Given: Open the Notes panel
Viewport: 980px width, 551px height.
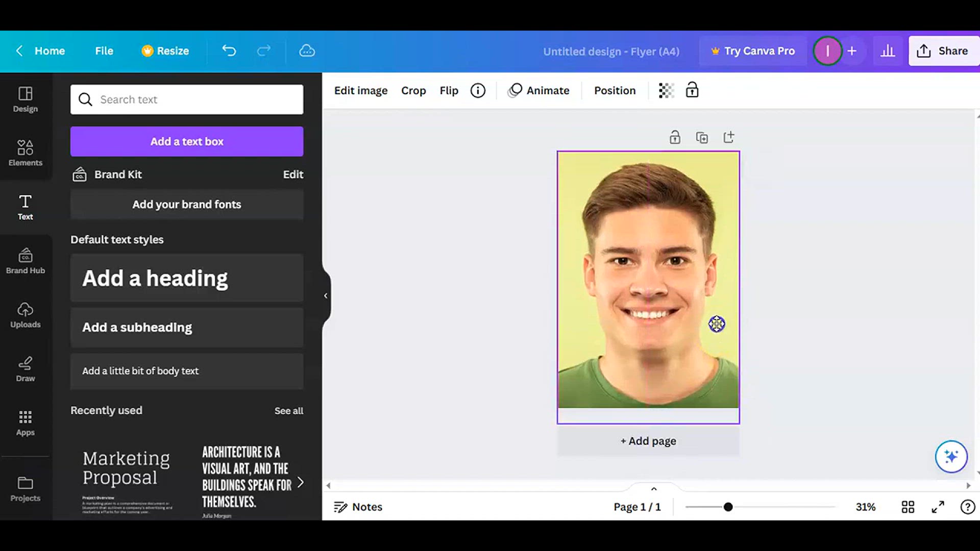Looking at the screenshot, I should [x=358, y=507].
